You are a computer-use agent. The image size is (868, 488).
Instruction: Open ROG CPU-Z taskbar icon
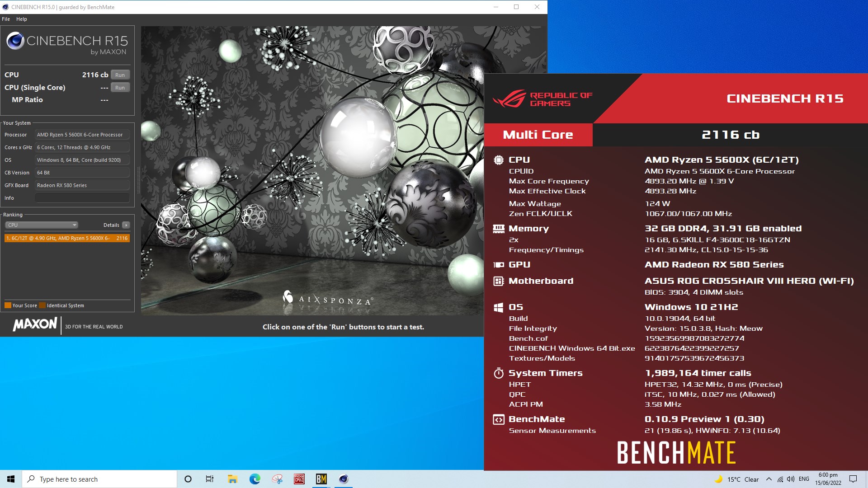299,479
